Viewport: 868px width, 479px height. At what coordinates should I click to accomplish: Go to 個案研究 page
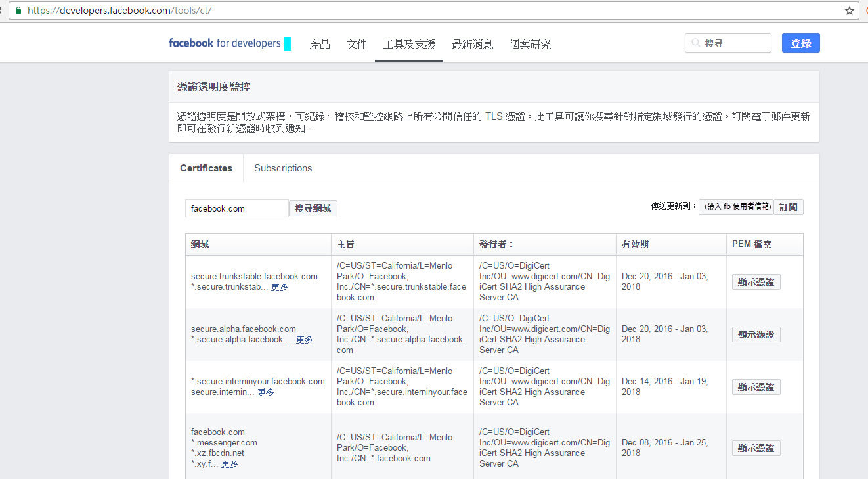530,45
